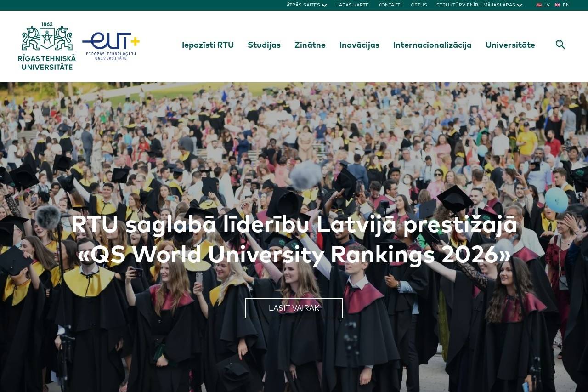Switch to English with EN flag
The image size is (588, 392).
(562, 5)
